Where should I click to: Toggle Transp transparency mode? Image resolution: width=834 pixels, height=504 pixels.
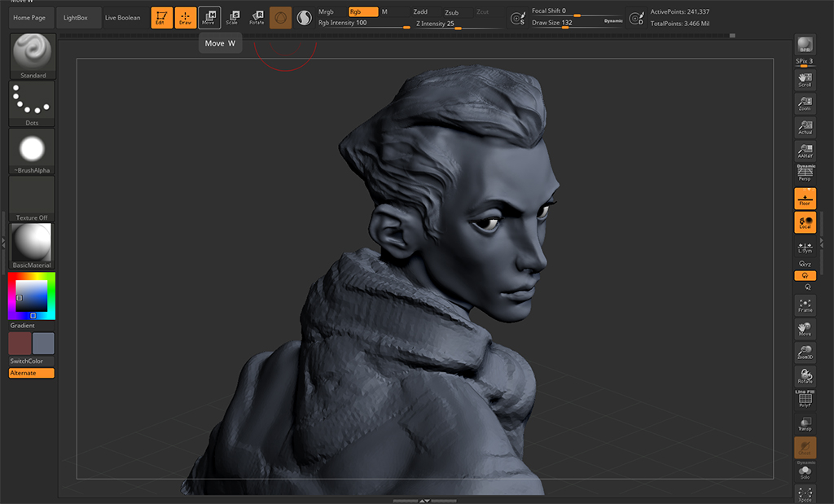tap(805, 423)
